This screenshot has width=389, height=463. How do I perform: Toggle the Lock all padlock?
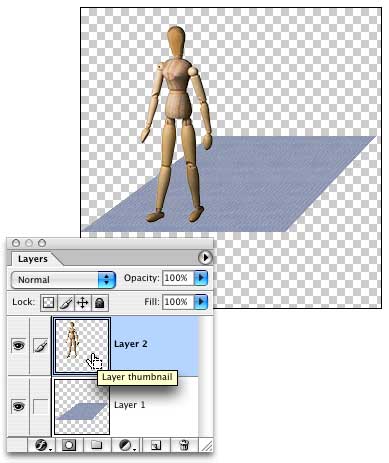point(100,303)
